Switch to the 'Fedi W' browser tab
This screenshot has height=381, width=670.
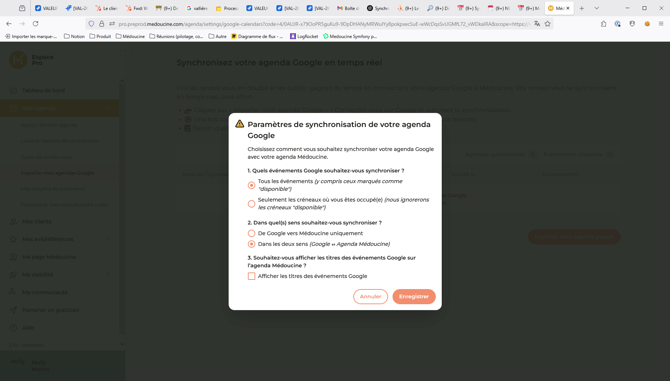pyautogui.click(x=137, y=8)
